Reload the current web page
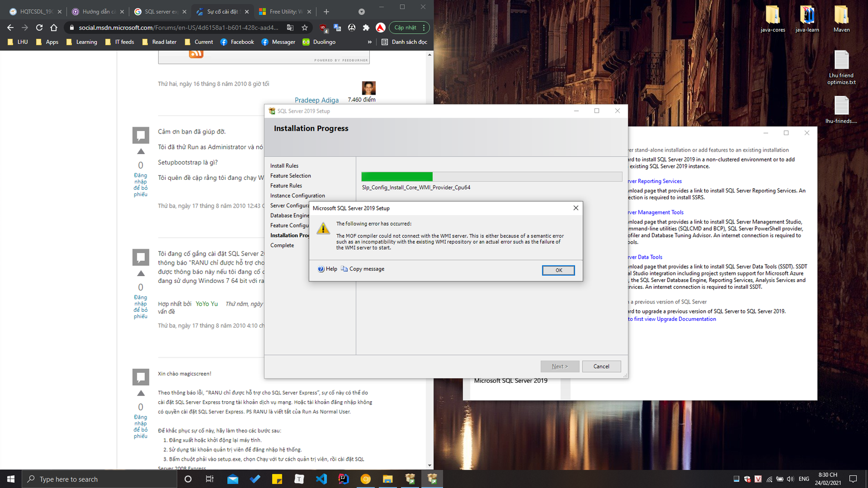Screen dimensions: 868x488 point(39,27)
